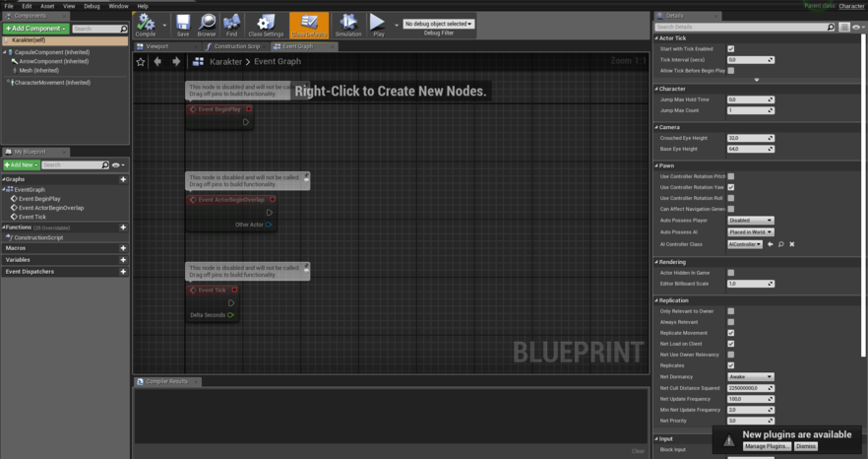The width and height of the screenshot is (868, 459).
Task: Open Auto Possess AI dropdown
Action: coord(750,232)
